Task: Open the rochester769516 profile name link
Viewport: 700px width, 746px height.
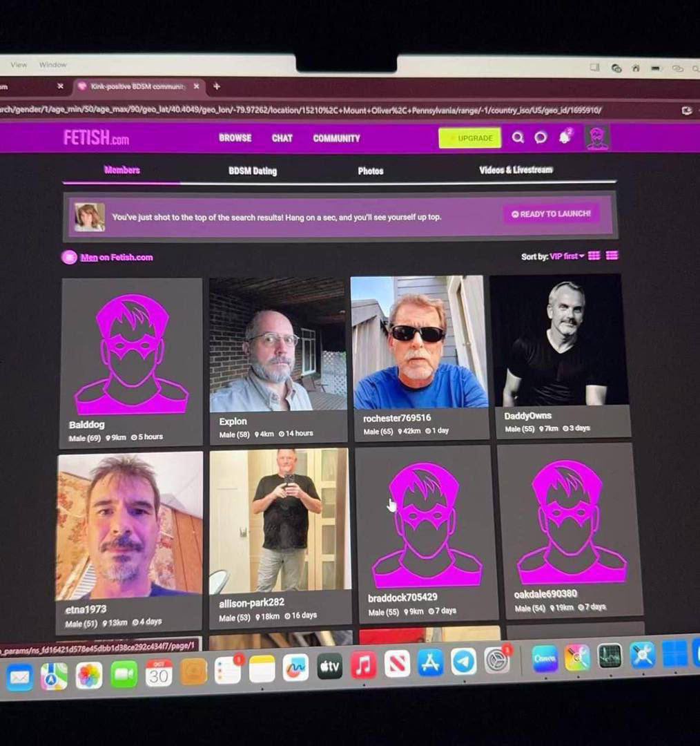Action: (397, 418)
